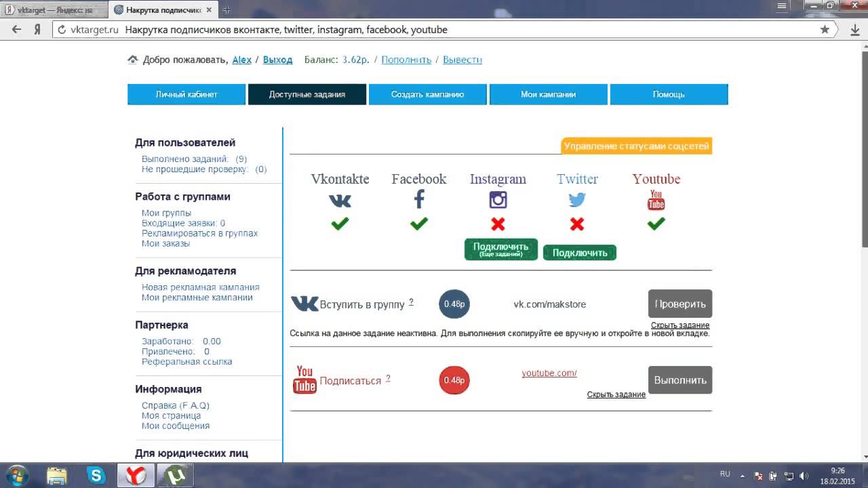Open 'Реферальная ссылка' in the sidebar

click(x=187, y=362)
